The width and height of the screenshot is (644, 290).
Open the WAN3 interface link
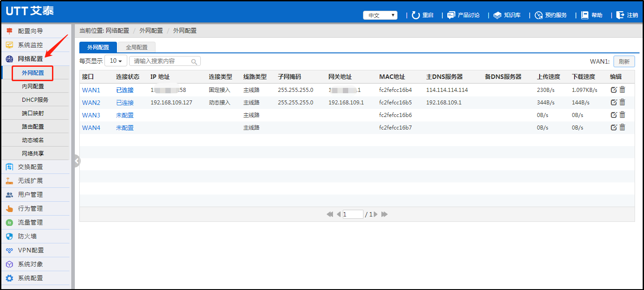pos(91,115)
